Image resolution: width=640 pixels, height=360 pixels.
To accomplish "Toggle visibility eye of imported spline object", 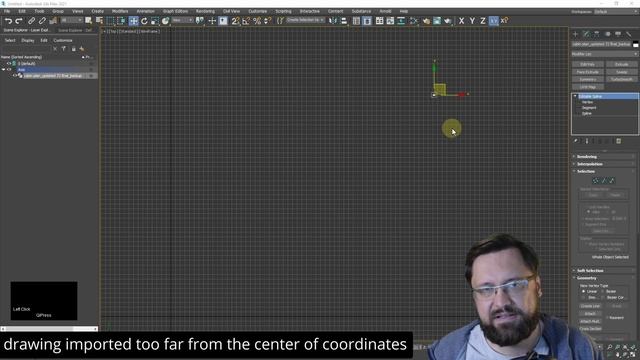I will click(x=15, y=76).
